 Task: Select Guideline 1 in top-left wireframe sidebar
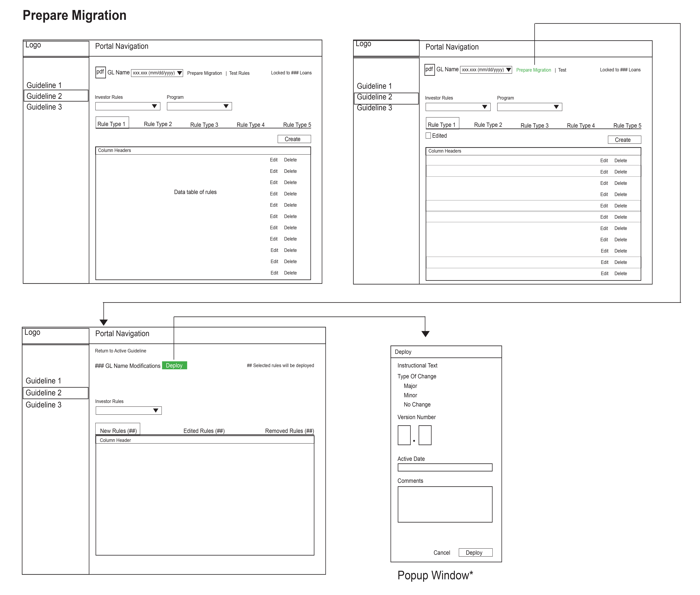click(44, 85)
